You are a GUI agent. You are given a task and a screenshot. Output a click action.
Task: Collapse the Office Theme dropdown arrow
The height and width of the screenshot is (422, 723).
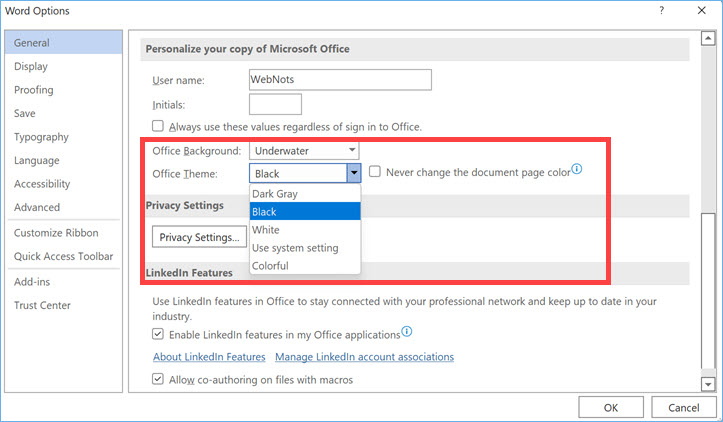[353, 173]
